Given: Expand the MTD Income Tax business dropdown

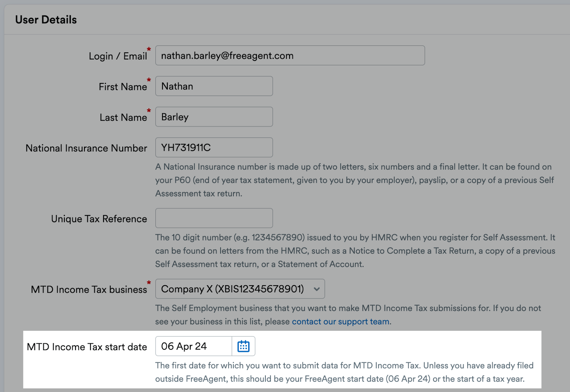Looking at the screenshot, I should [240, 289].
